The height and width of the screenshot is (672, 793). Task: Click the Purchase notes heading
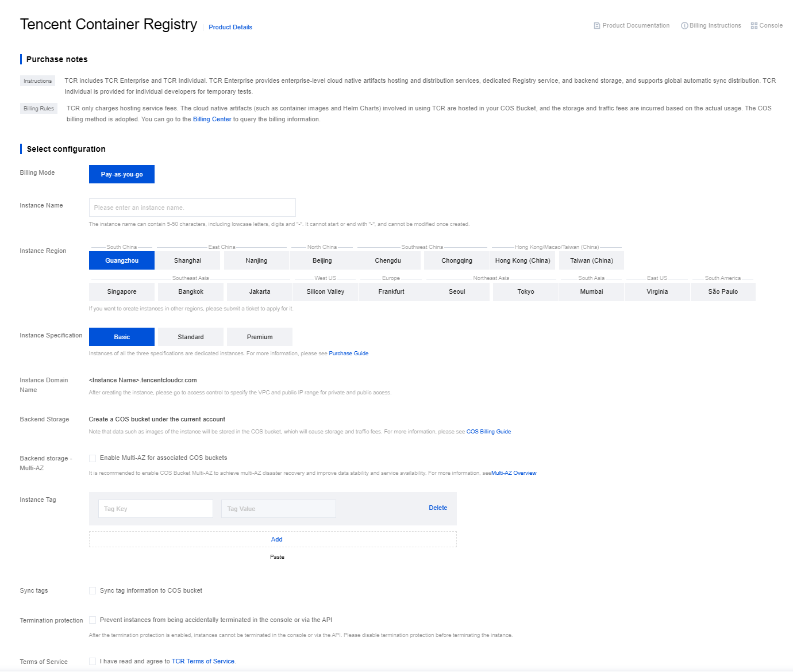(57, 59)
